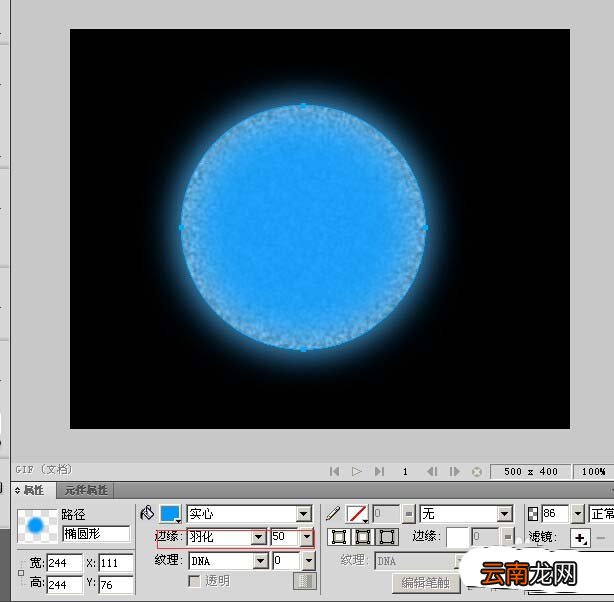
Task: Click the opacity field showing 86
Action: click(x=556, y=513)
